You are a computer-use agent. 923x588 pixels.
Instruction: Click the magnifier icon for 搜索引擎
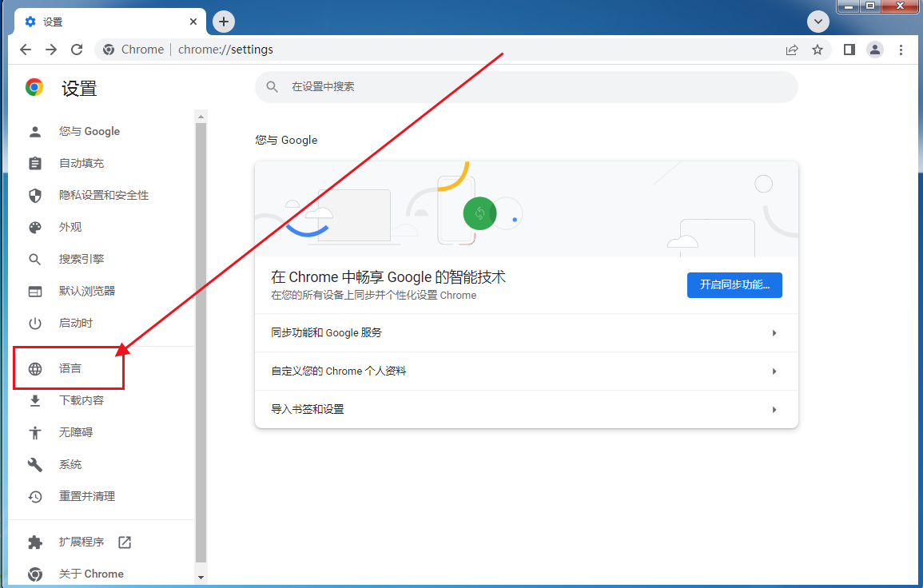click(x=35, y=259)
